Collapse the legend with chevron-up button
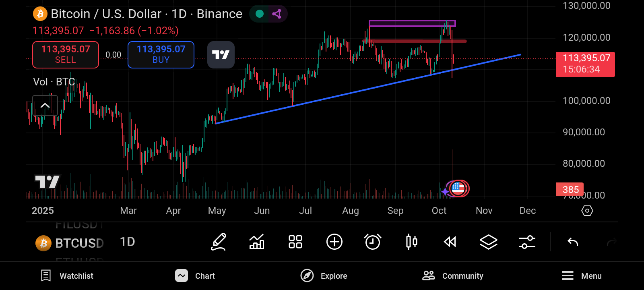The width and height of the screenshot is (644, 290). [x=45, y=106]
